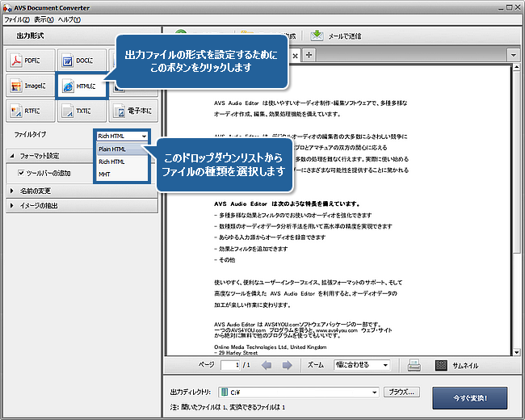Select the RTF output format button
Viewport: 525px width, 420px height.
30,111
